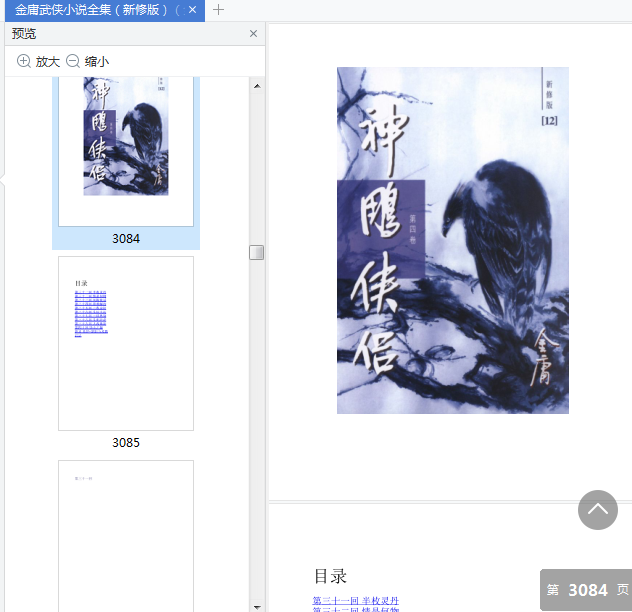Click the page number 3084 indicator

click(587, 590)
